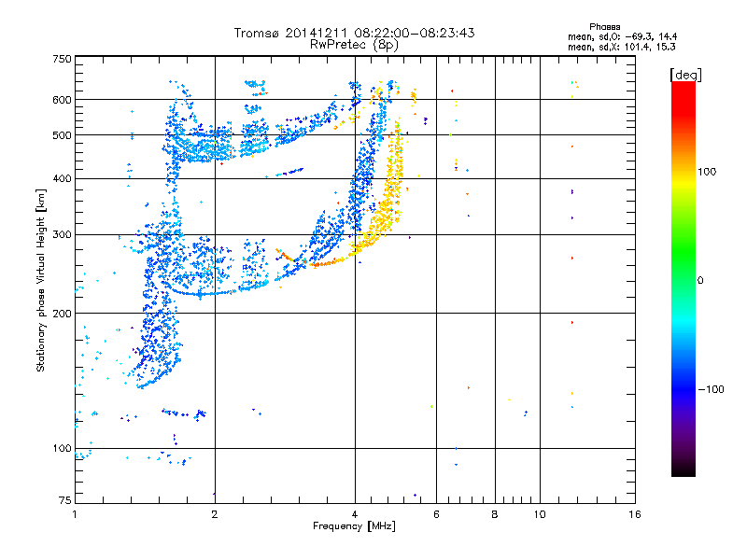Click the "1" frequency axis label
This screenshot has height=560, width=747.
(x=75, y=514)
